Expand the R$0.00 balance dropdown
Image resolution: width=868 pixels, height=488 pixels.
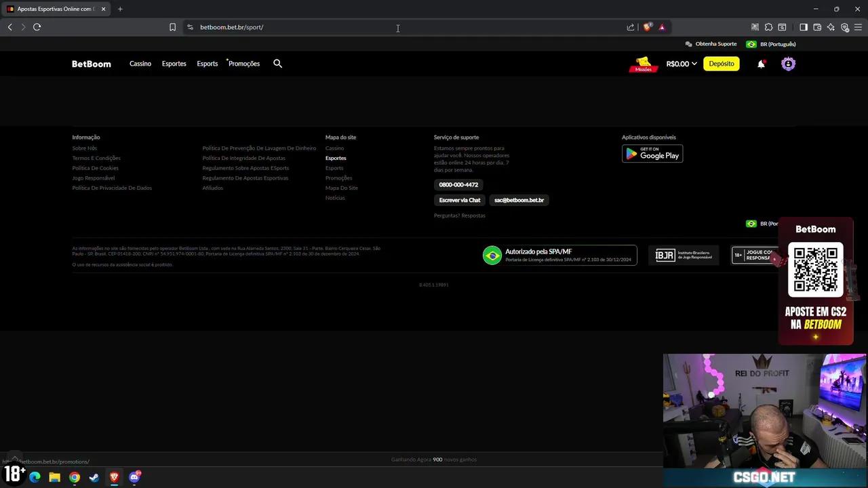click(680, 63)
